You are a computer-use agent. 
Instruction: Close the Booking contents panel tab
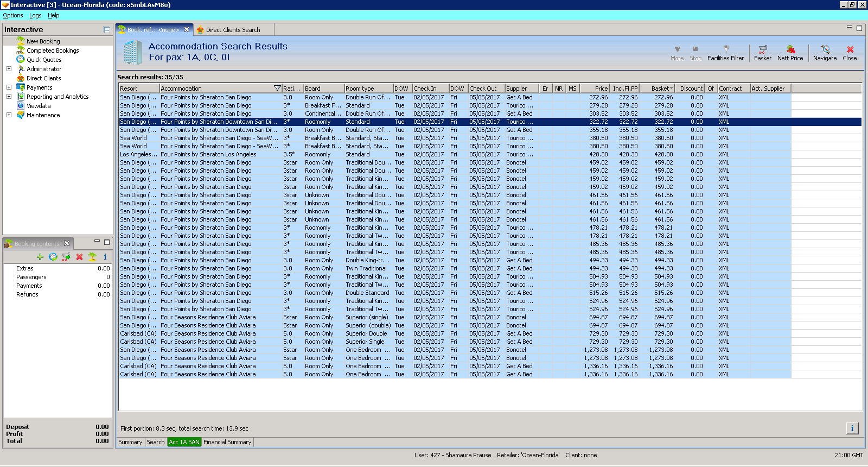tap(67, 243)
